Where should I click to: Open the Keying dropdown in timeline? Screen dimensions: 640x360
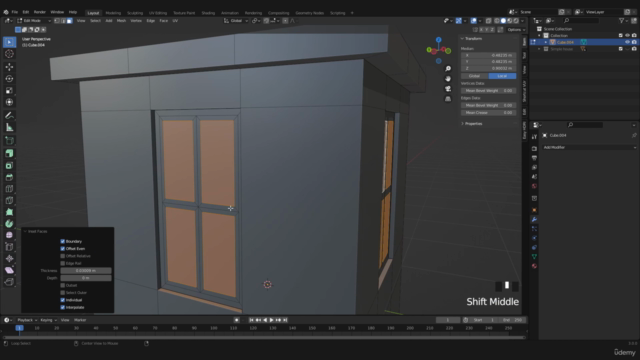pos(48,320)
